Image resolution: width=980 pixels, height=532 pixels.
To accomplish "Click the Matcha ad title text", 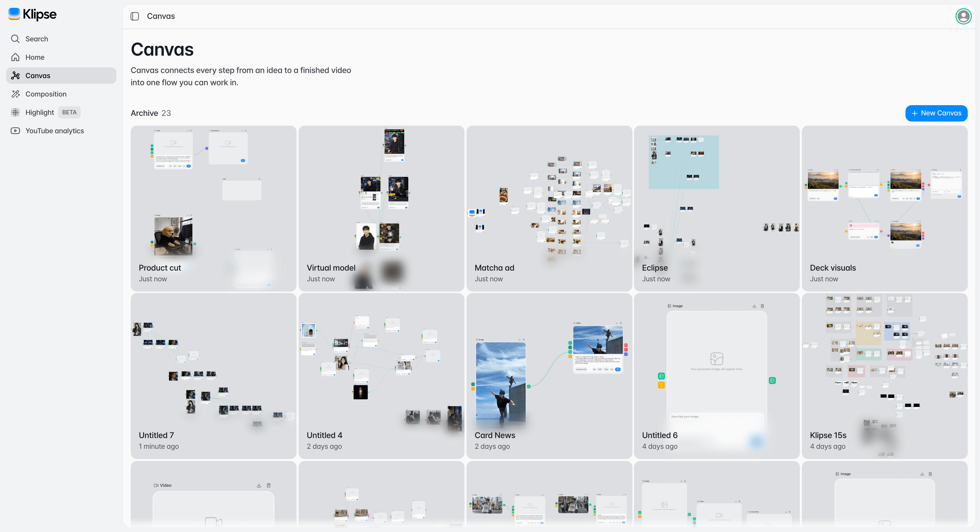I will (x=494, y=268).
